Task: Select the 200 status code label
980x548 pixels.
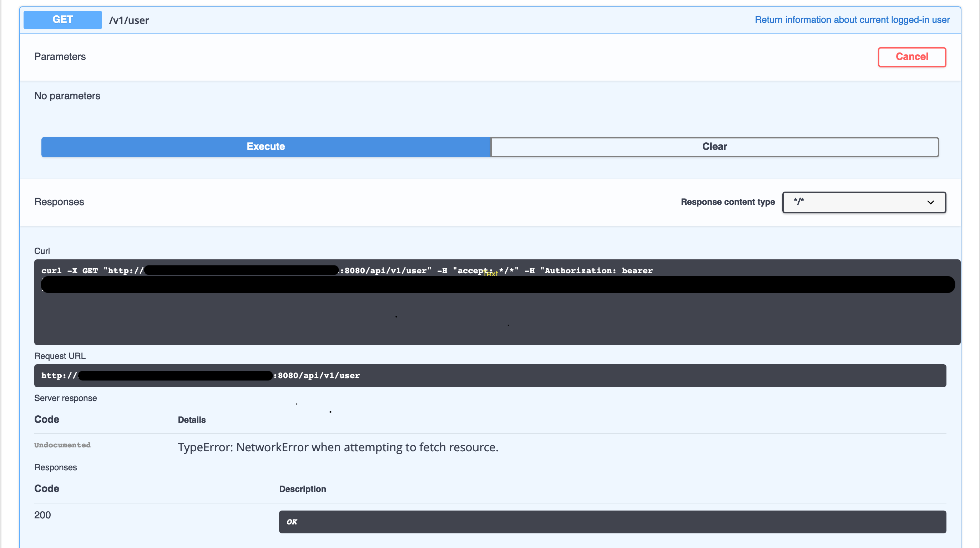Action: tap(42, 515)
